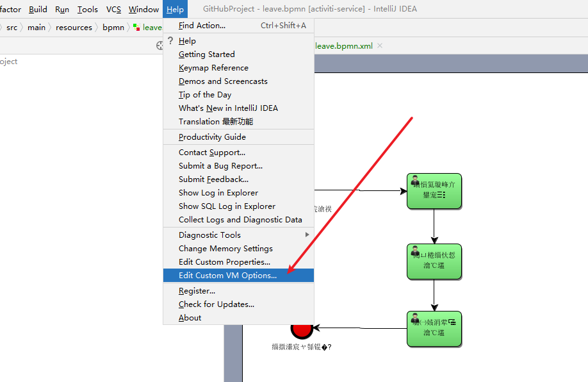Click the resources breadcrumb
588x382 pixels.
(x=74, y=28)
